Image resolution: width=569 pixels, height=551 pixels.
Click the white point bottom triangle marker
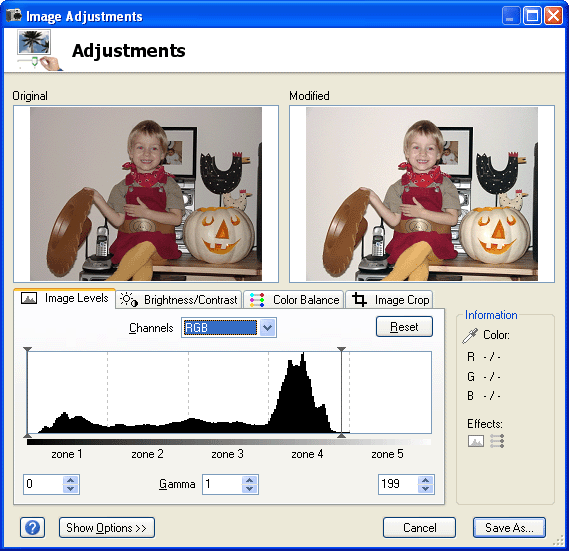341,435
